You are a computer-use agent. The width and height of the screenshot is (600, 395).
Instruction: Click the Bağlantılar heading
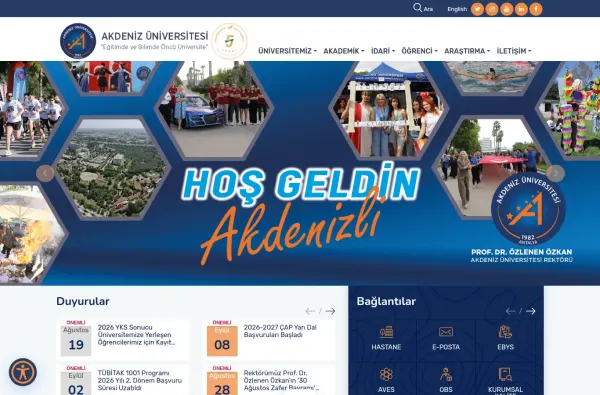386,301
